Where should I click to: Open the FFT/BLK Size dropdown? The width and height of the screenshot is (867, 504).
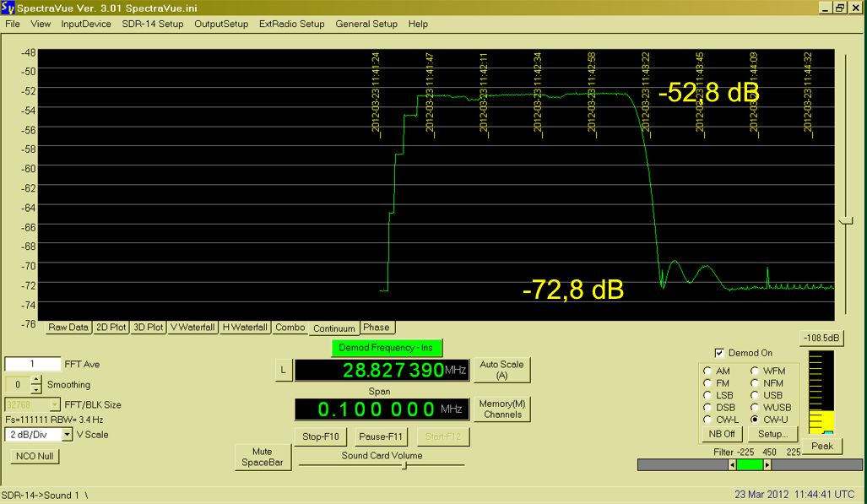click(56, 404)
